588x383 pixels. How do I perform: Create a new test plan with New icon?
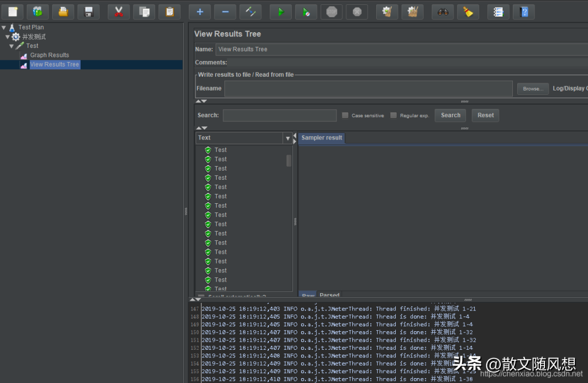(x=13, y=12)
